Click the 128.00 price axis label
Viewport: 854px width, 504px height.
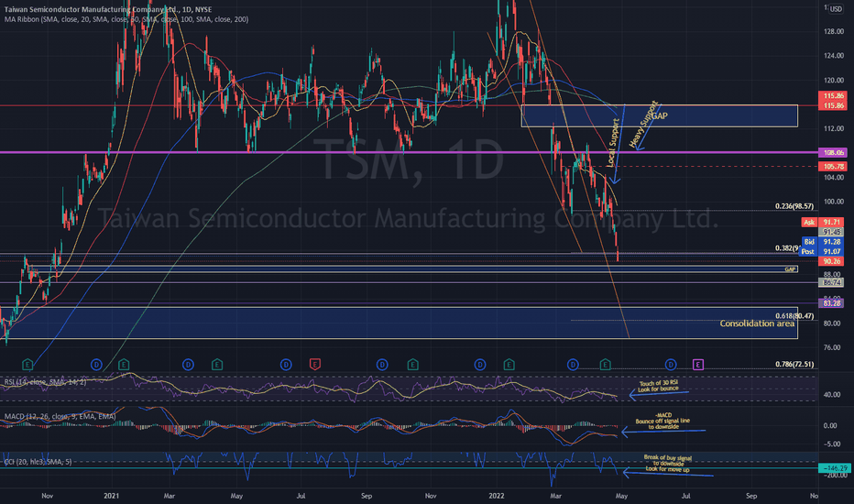point(834,31)
